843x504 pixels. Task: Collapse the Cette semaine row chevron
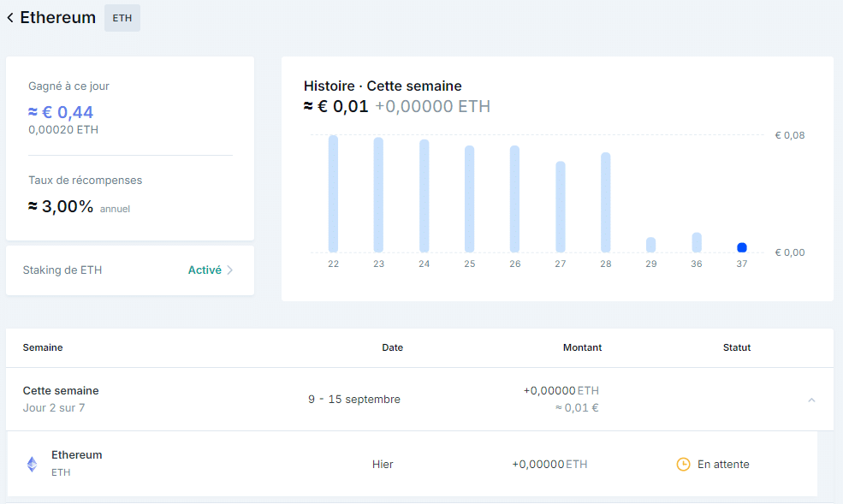click(812, 400)
